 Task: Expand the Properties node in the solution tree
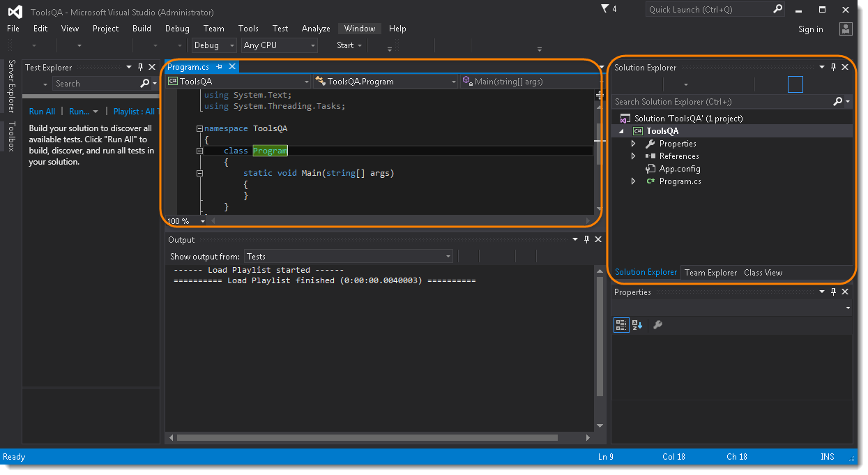coord(633,144)
